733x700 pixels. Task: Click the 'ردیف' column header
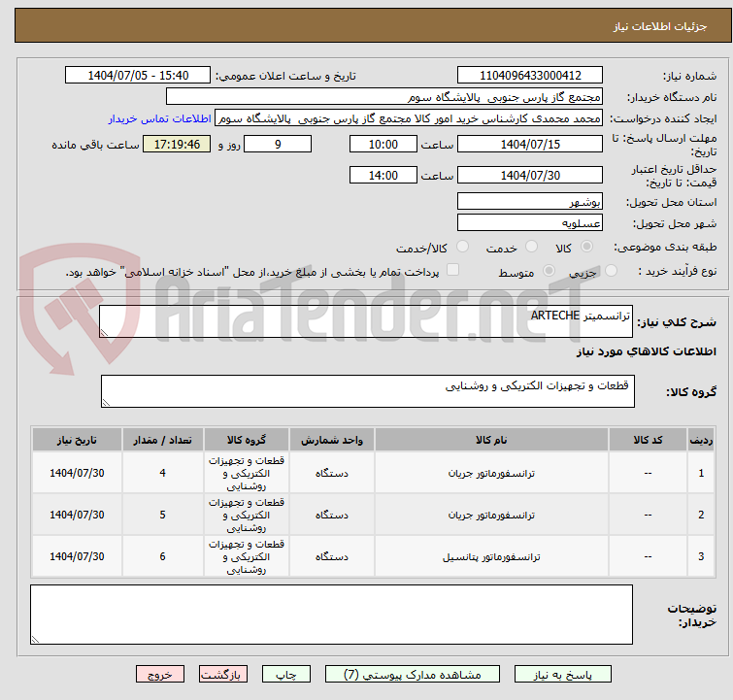[701, 440]
